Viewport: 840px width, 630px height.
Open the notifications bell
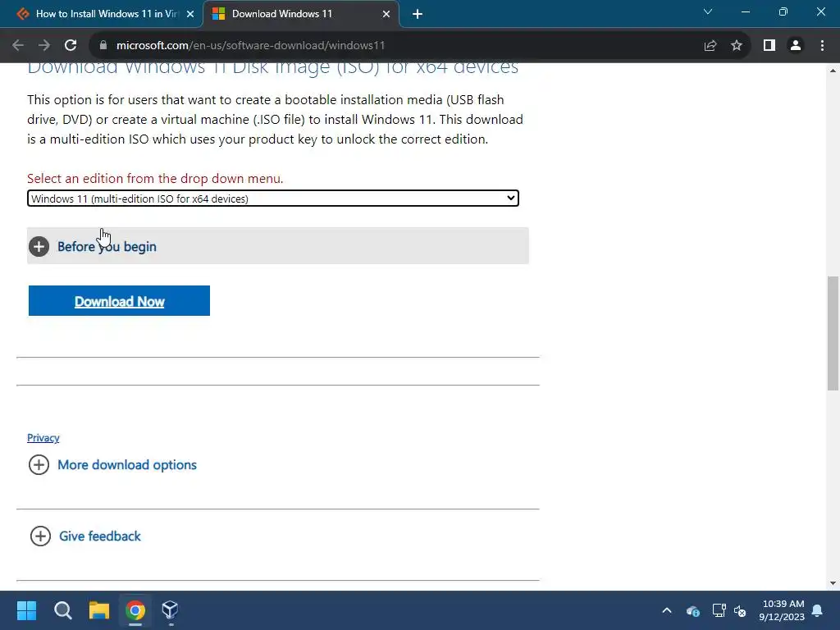(818, 610)
